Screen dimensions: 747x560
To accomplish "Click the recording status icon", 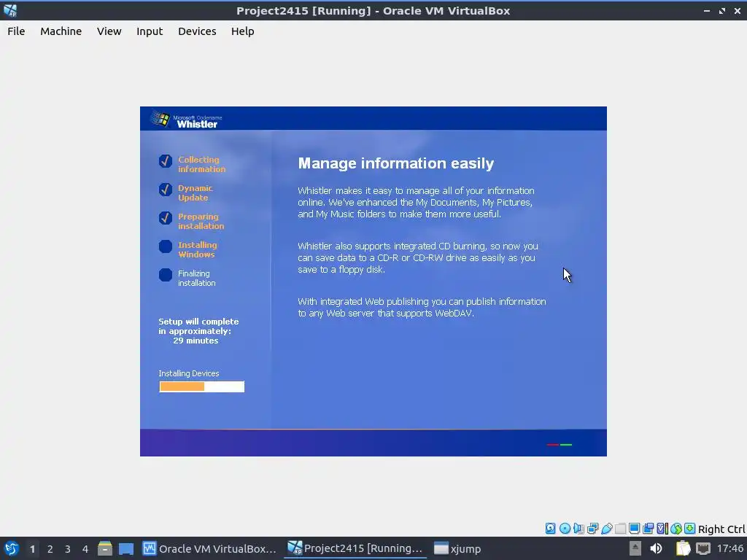I will [x=648, y=529].
